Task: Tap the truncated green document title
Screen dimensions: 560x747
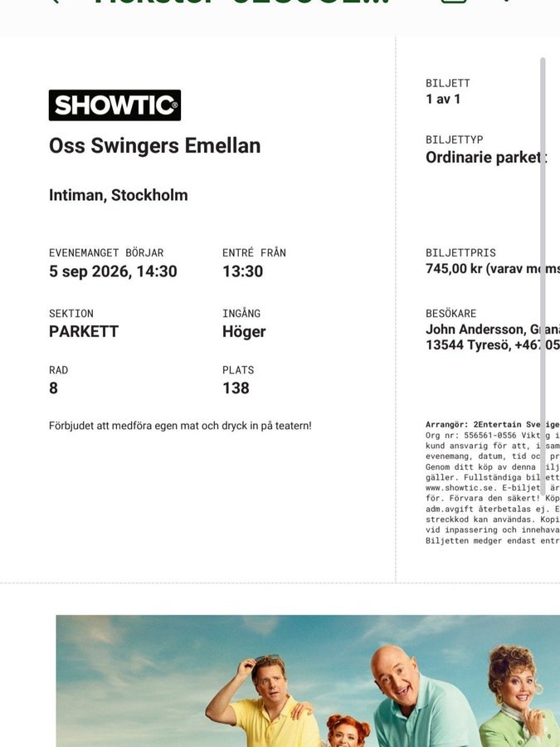Action: click(x=242, y=2)
